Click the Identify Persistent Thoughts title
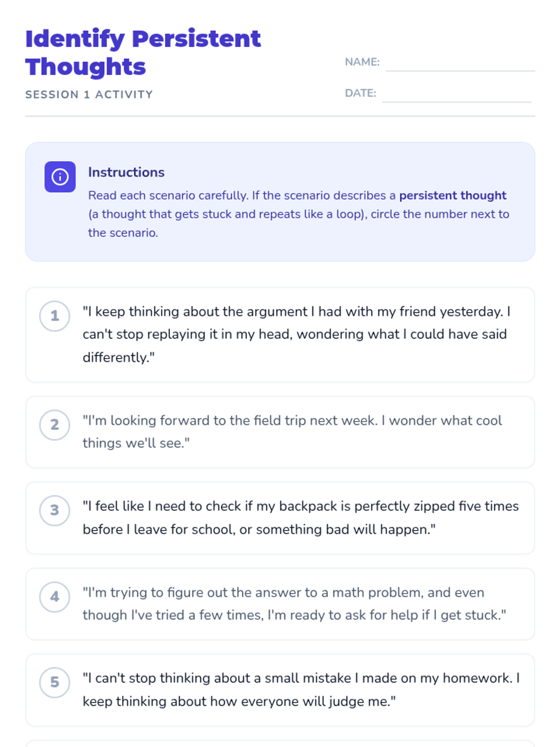This screenshot has width=560, height=747. (x=143, y=52)
